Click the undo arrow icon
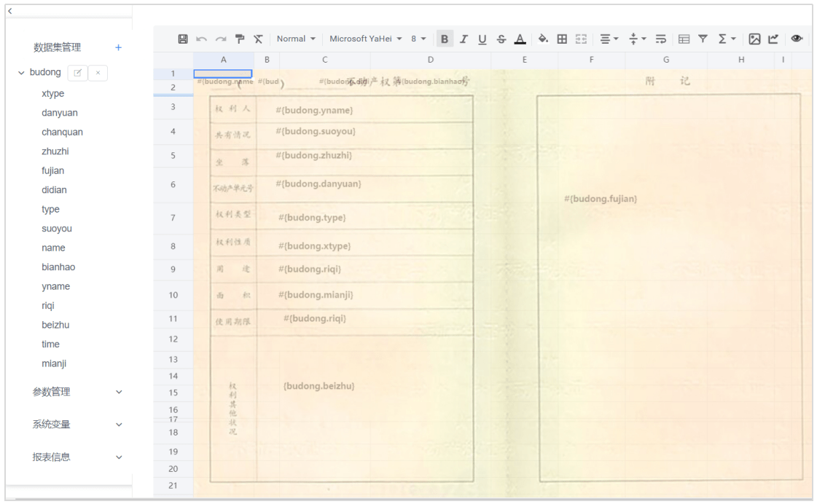The image size is (817, 504). tap(202, 39)
